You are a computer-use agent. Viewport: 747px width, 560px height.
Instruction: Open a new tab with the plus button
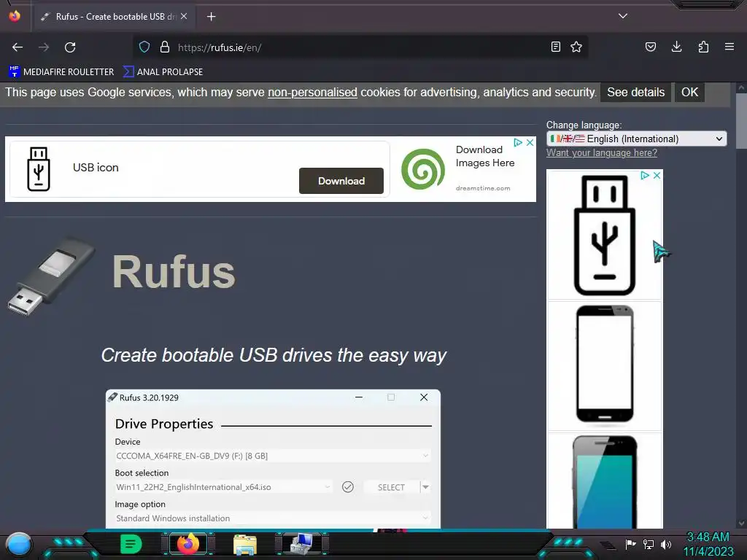(x=211, y=17)
